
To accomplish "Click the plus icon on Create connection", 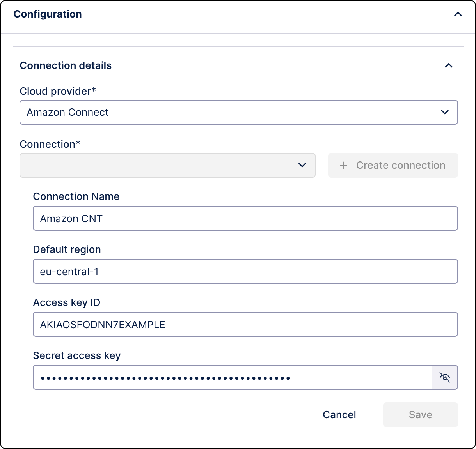I will coord(344,165).
